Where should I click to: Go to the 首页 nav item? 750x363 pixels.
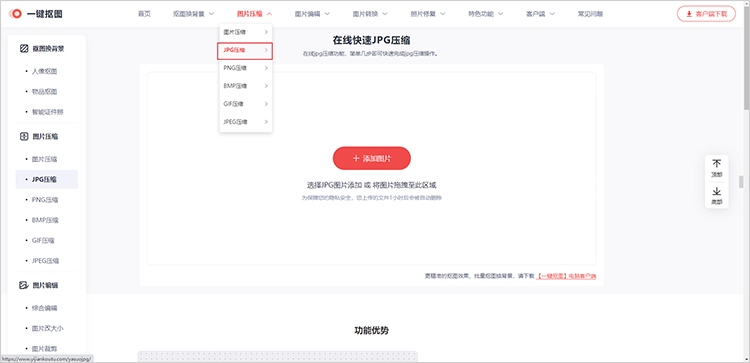144,14
